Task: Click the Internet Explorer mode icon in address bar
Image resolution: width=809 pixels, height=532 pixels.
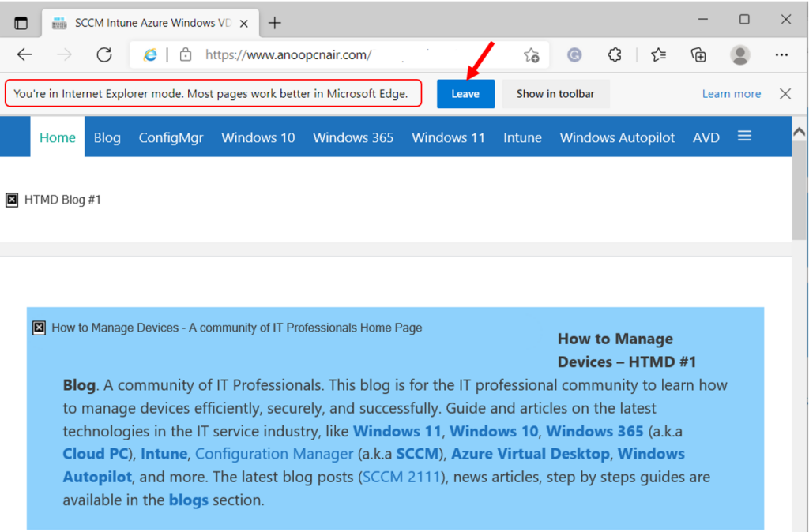Action: tap(150, 54)
